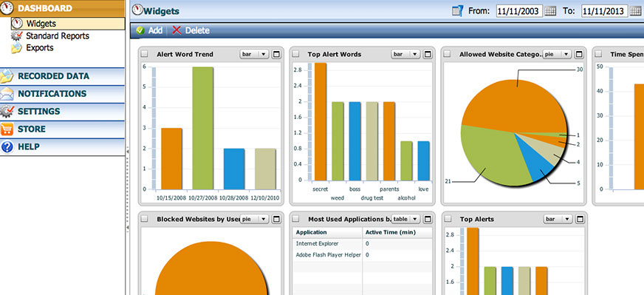Click the Active Time (min) column header
The height and width of the screenshot is (295, 644).
(x=397, y=232)
